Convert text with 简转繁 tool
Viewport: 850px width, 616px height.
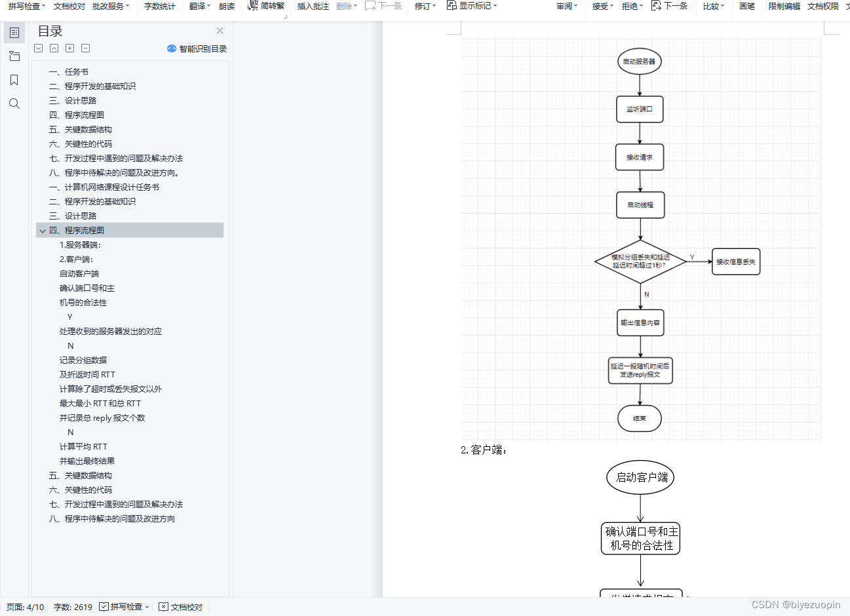(x=266, y=6)
